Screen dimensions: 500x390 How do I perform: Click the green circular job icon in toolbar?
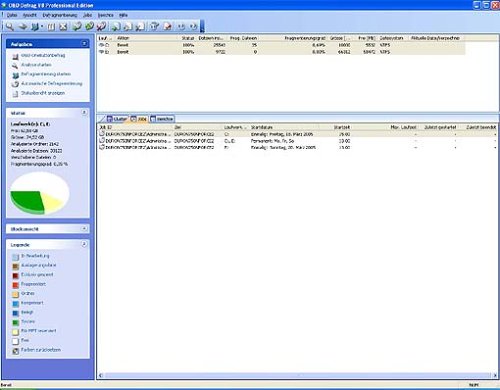point(89,26)
